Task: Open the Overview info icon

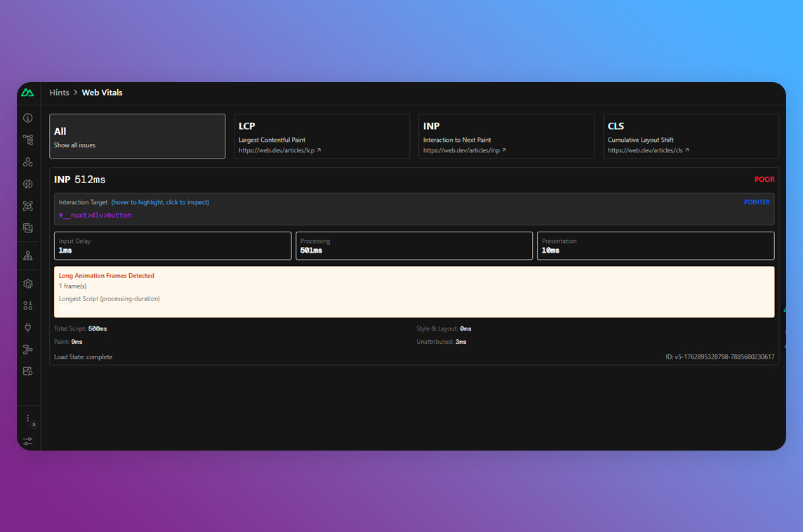Action: coord(28,119)
